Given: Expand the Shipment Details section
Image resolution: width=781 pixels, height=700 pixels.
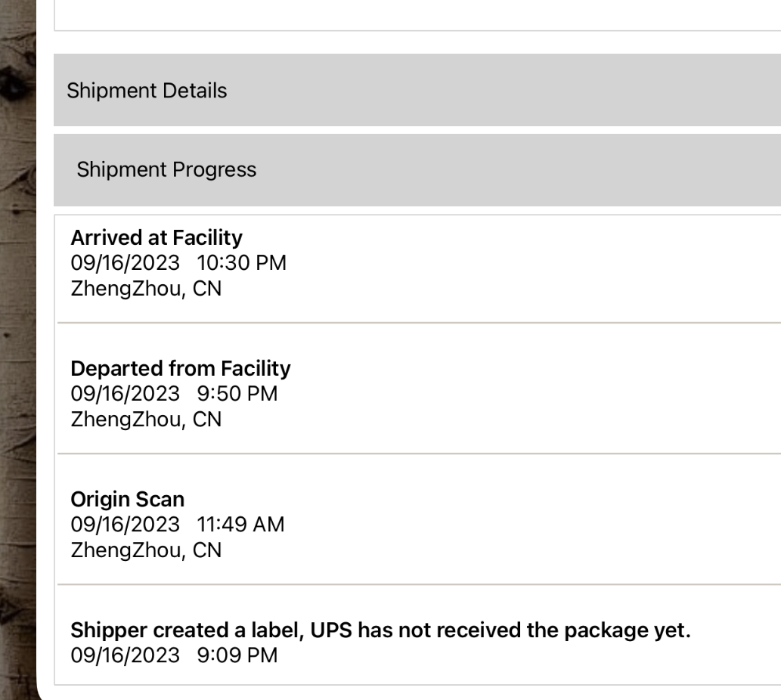Looking at the screenshot, I should tap(147, 91).
